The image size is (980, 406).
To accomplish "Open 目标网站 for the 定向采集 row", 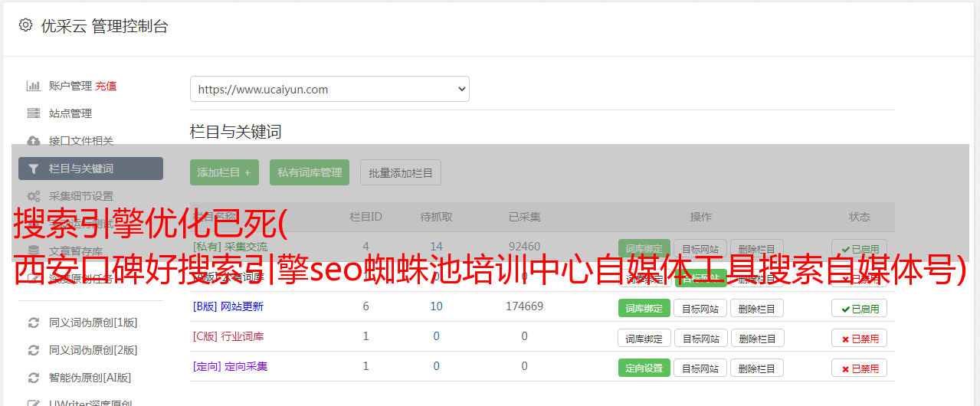I will (700, 368).
